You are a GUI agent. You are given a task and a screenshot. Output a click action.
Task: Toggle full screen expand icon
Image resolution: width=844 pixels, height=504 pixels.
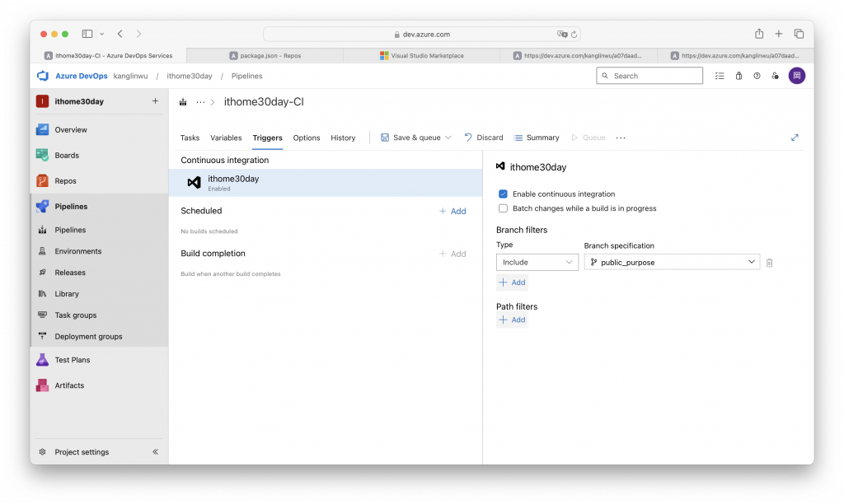pos(795,138)
